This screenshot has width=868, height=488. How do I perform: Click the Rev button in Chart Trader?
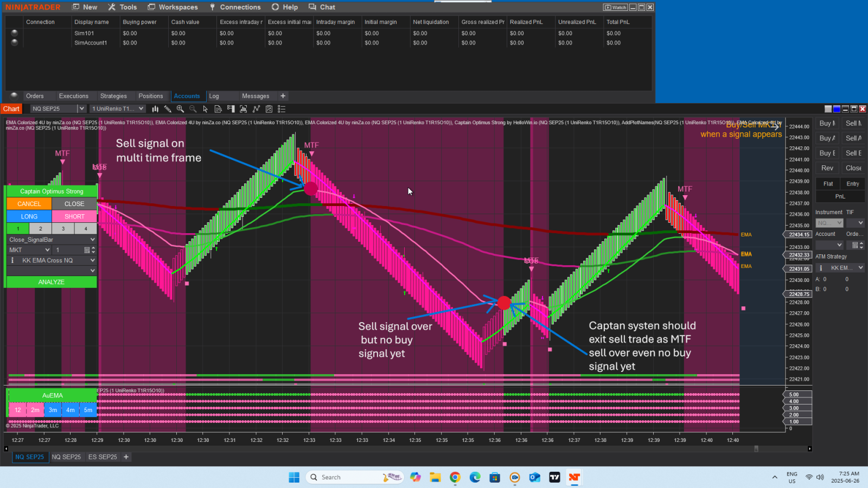pos(827,168)
